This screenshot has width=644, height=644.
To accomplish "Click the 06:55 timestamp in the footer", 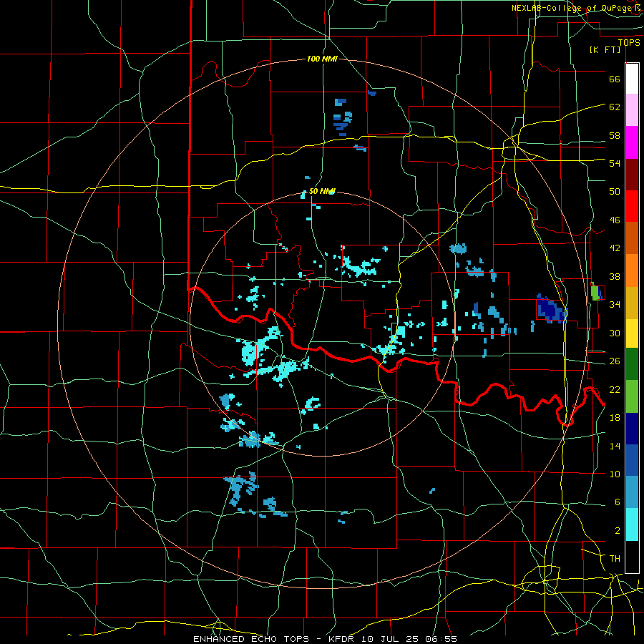I will pos(441,639).
